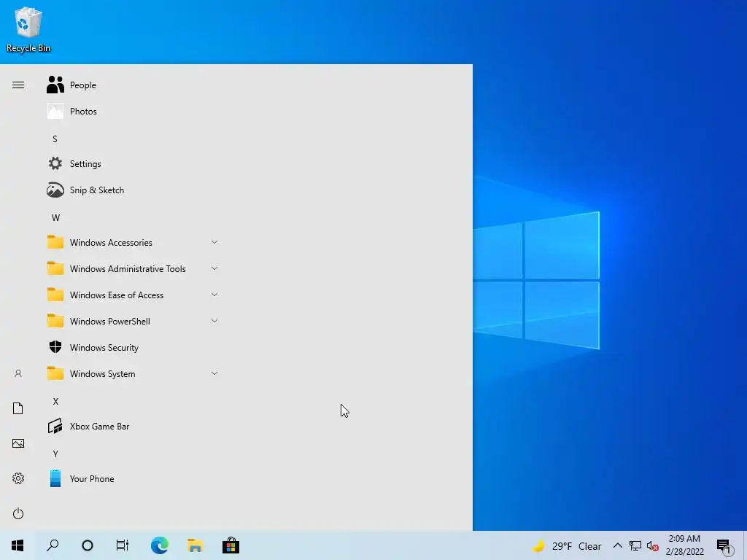The height and width of the screenshot is (560, 747).
Task: Expand Windows Accessories chevron
Action: pos(214,242)
